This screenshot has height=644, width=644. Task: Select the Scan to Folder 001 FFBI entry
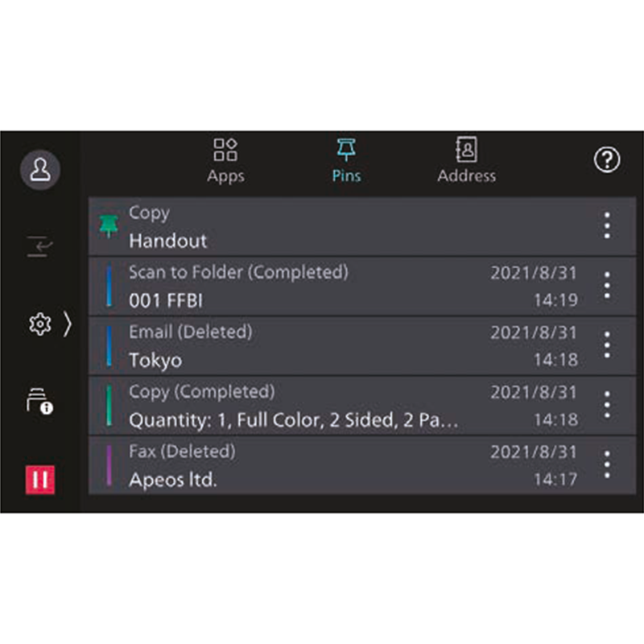362,287
